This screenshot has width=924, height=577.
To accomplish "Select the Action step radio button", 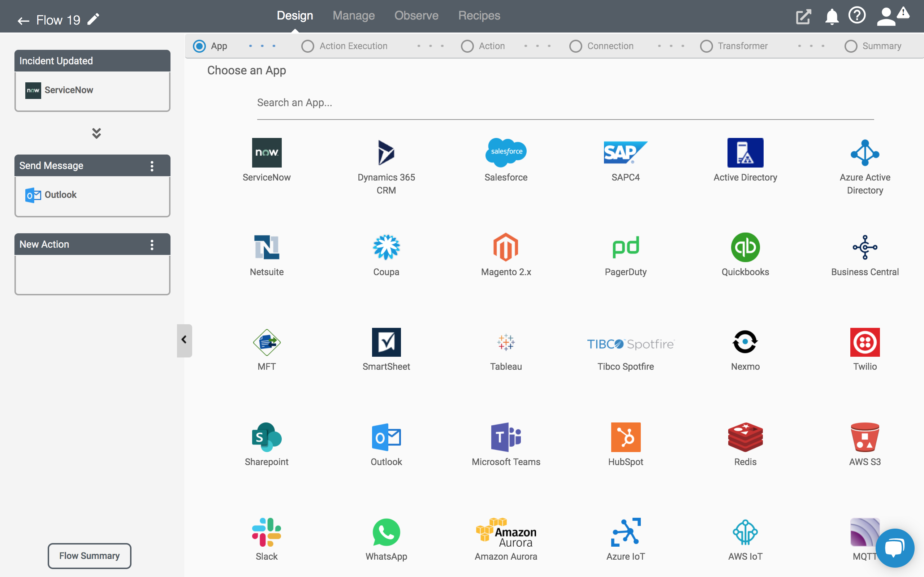I will click(467, 46).
